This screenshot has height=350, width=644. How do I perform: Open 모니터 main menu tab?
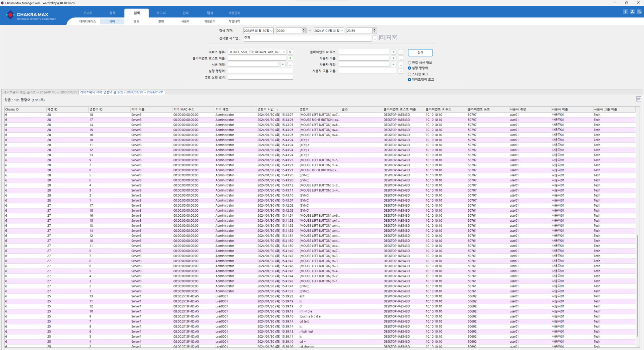point(88,13)
